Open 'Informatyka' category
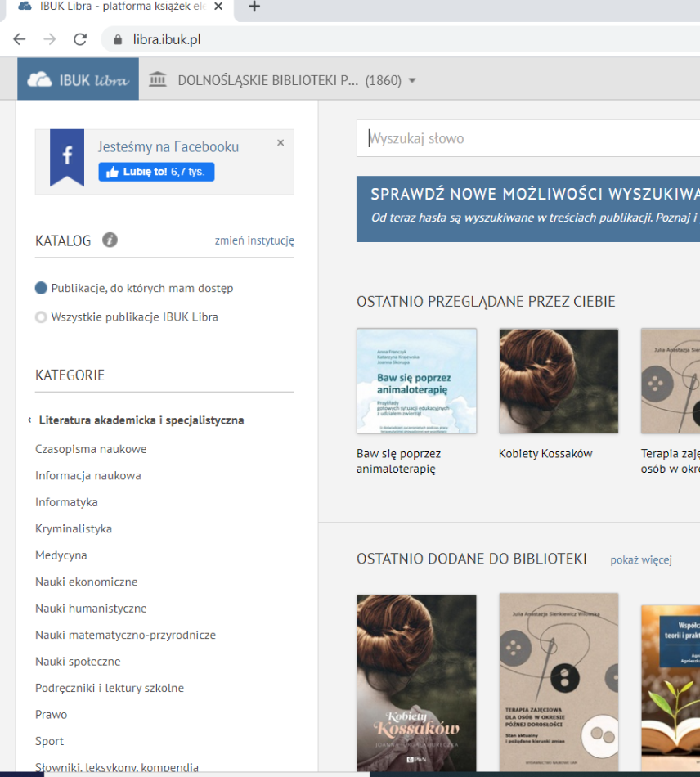Viewport: 700px width, 777px height. point(66,502)
